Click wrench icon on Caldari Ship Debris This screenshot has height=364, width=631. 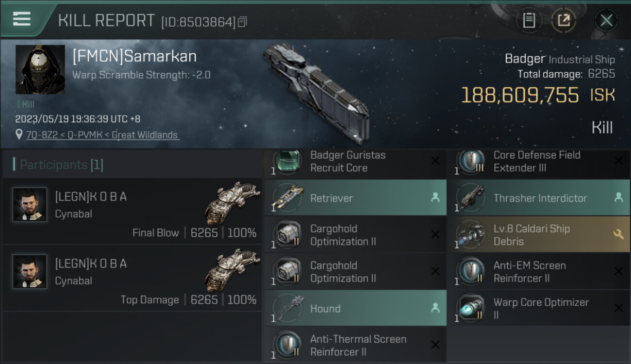pyautogui.click(x=618, y=234)
